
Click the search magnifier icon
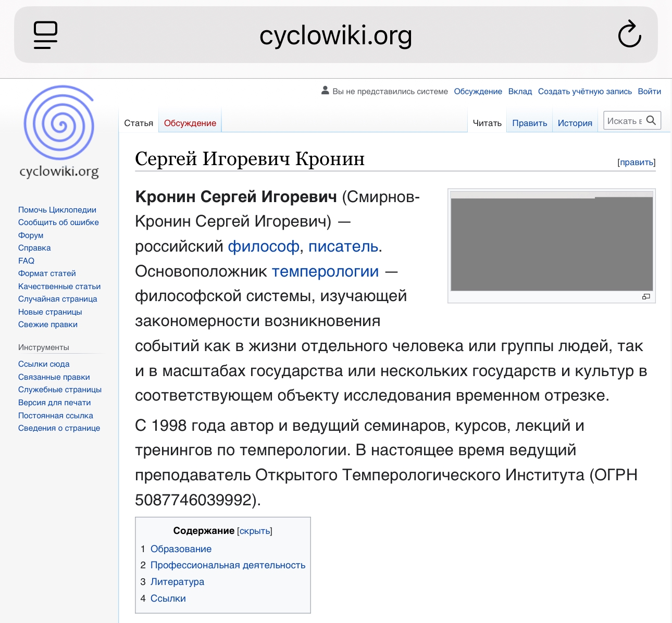[x=651, y=120]
